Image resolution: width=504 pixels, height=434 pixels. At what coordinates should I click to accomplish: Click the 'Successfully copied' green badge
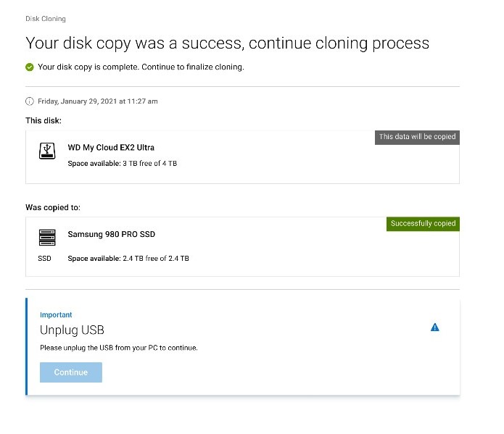pos(423,224)
